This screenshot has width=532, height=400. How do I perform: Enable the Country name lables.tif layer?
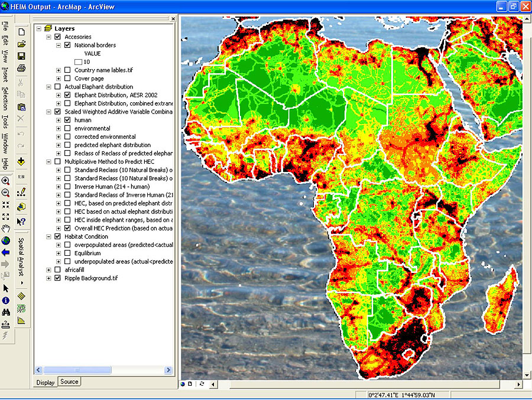67,70
